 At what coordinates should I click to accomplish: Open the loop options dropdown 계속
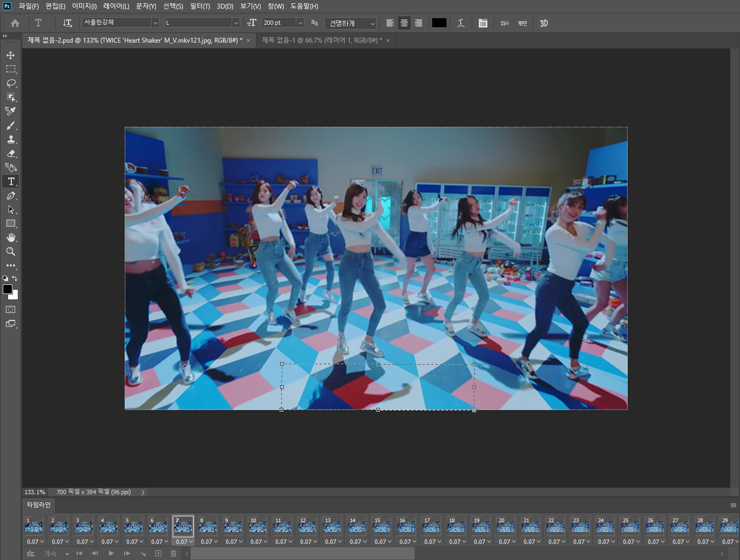pyautogui.click(x=57, y=554)
